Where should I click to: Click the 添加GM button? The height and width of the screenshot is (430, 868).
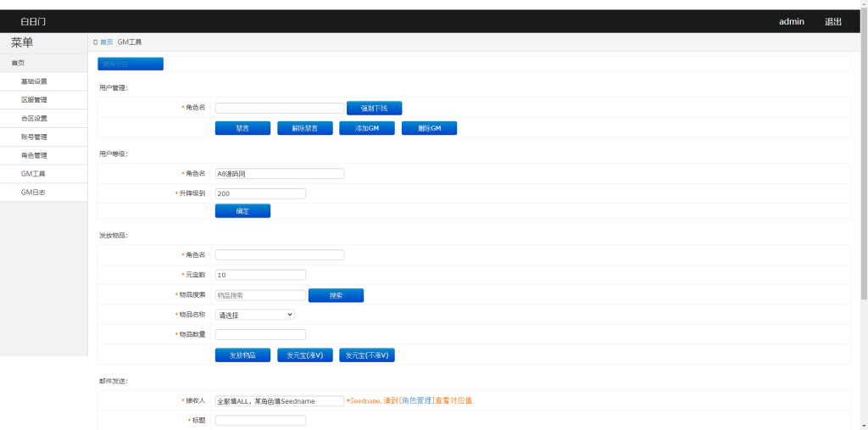(x=367, y=128)
